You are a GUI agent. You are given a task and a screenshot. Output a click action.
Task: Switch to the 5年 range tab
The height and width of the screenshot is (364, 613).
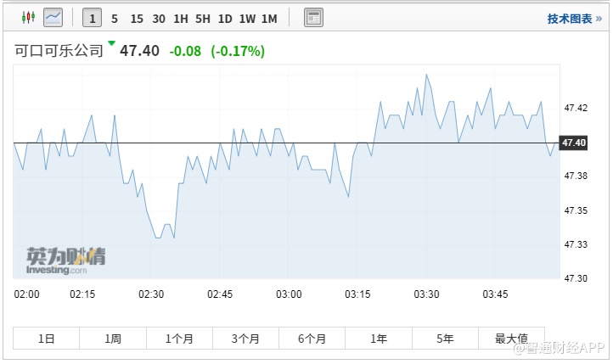445,339
